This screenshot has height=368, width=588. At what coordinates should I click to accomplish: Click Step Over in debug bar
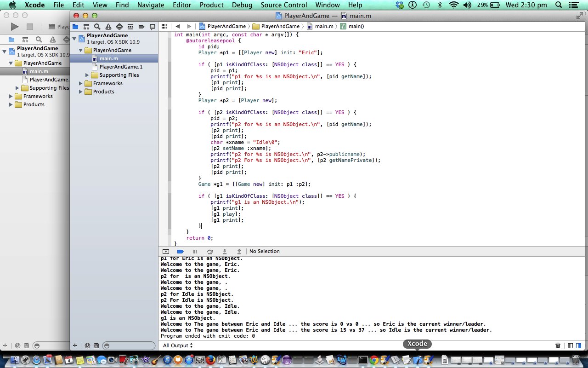pos(209,251)
